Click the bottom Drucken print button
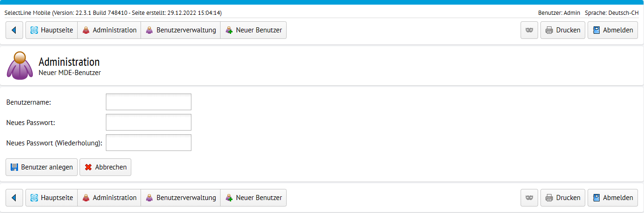This screenshot has height=213, width=644. point(563,198)
